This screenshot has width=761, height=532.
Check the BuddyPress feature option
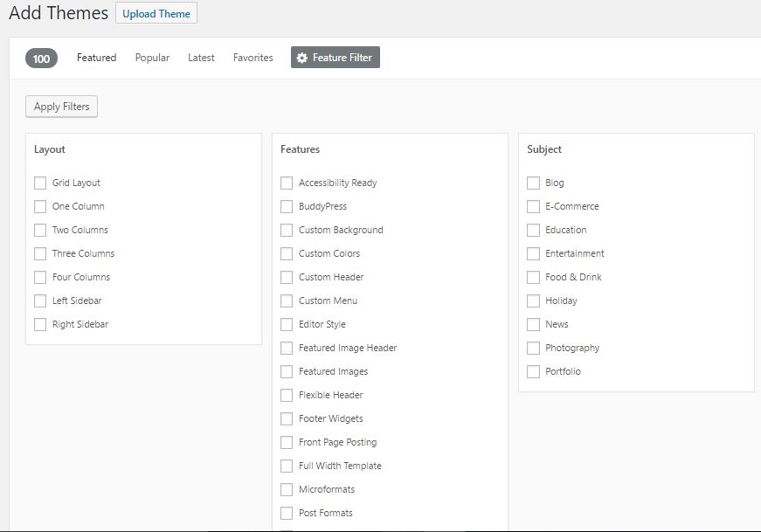coord(287,206)
